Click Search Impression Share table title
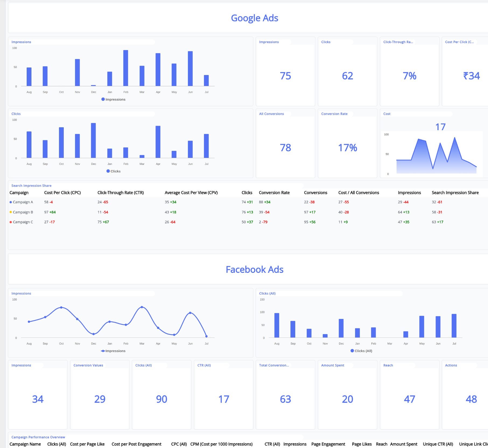Image resolution: width=488 pixels, height=448 pixels. [x=31, y=186]
